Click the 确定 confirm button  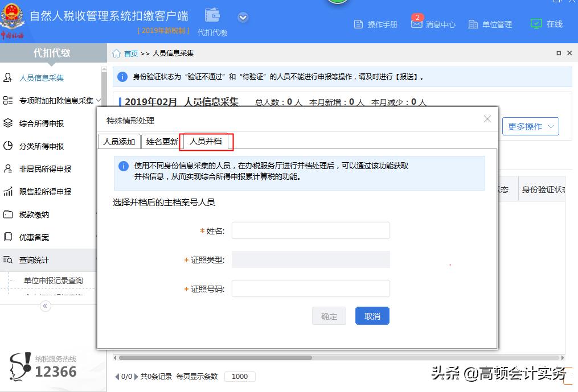329,315
